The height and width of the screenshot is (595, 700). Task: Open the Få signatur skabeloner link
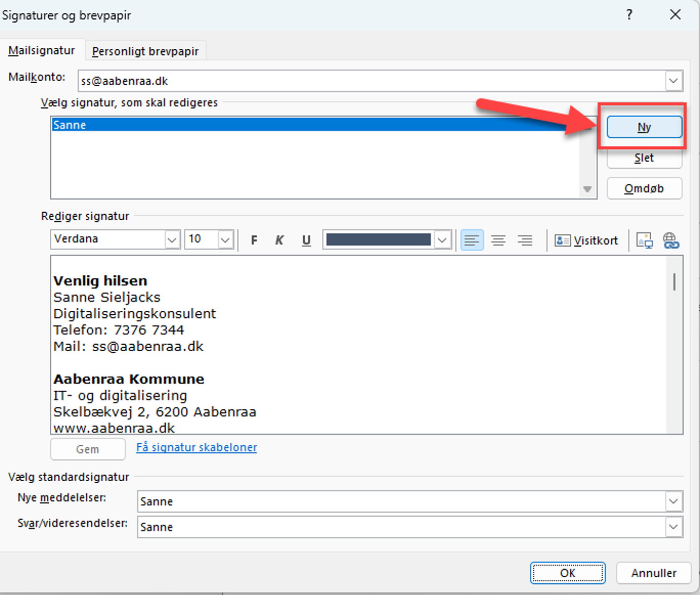(x=196, y=447)
